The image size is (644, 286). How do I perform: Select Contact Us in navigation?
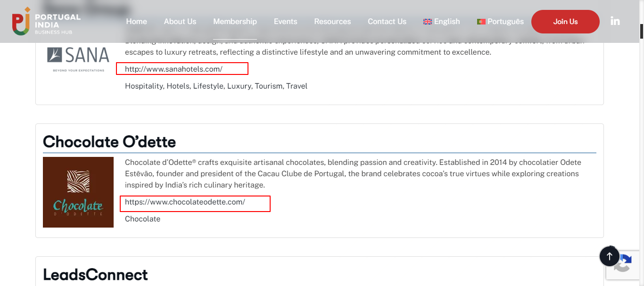pos(387,22)
